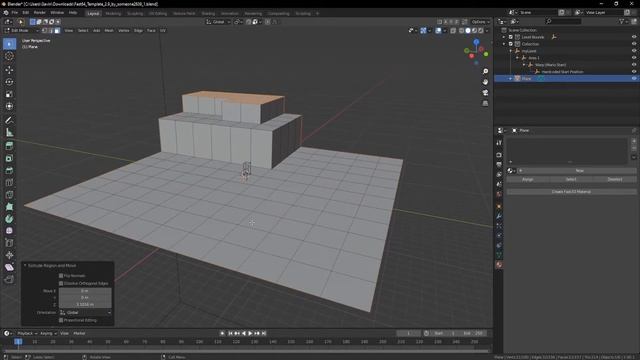This screenshot has height=360, width=640.
Task: Open the viewport Options dropdown
Action: pyautogui.click(x=480, y=22)
